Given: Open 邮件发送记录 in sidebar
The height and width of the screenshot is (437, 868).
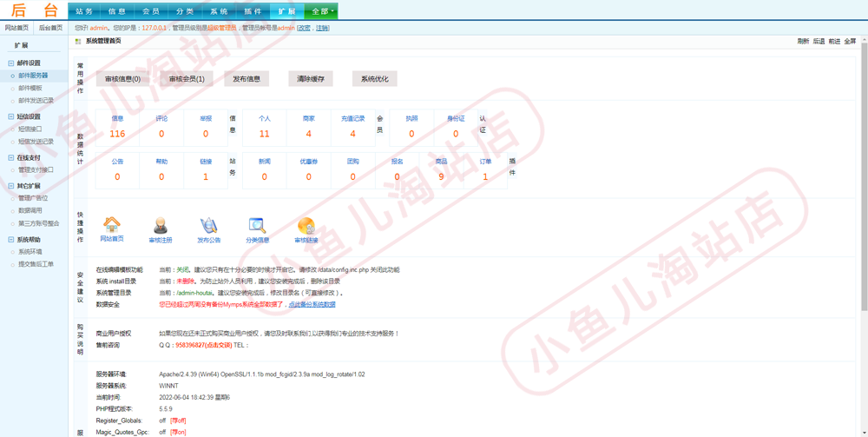Looking at the screenshot, I should tap(36, 101).
